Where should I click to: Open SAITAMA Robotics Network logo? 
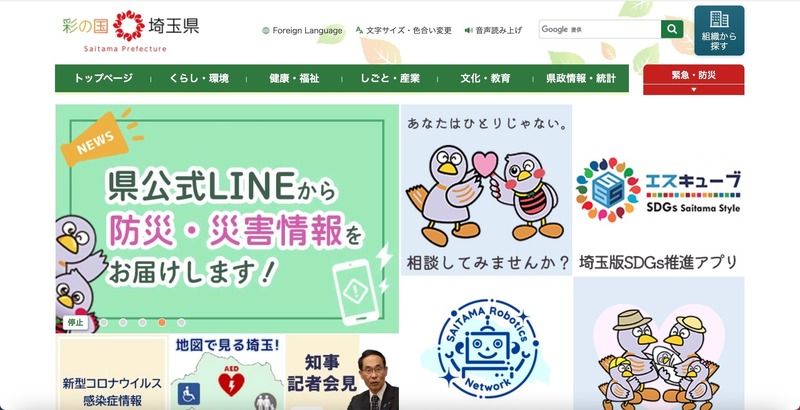point(486,348)
